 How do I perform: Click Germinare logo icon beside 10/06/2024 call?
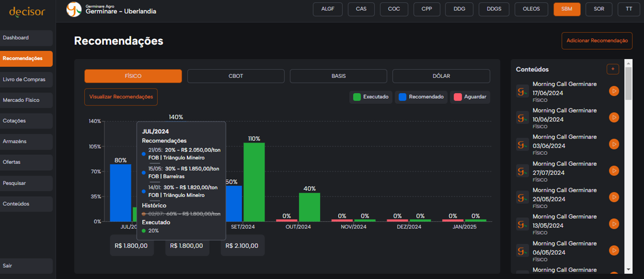coord(522,118)
